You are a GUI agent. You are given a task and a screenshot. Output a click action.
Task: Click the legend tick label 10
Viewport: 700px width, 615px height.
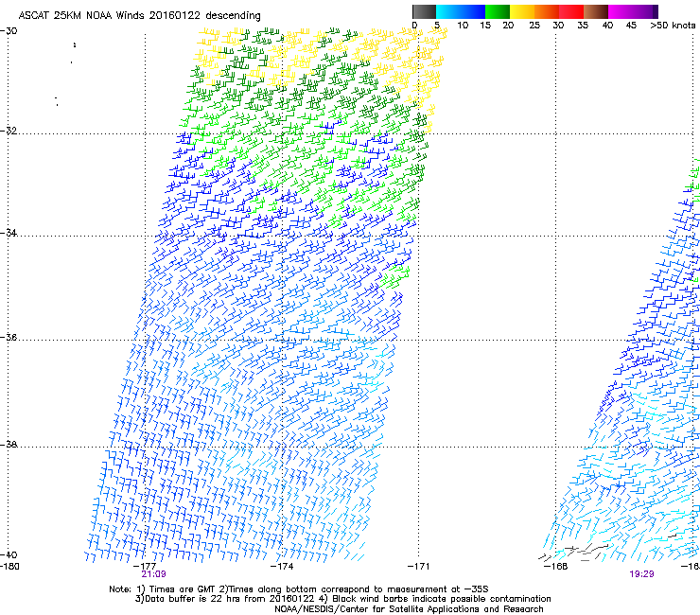[x=463, y=26]
